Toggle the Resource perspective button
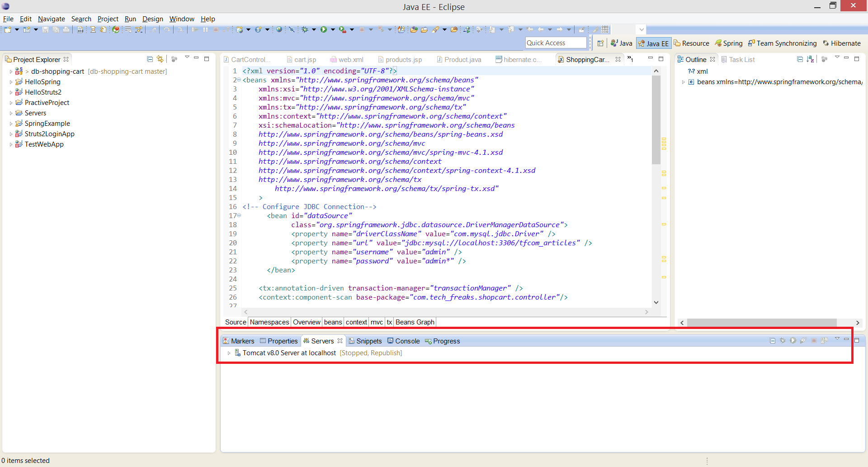This screenshot has width=868, height=467. [x=691, y=43]
